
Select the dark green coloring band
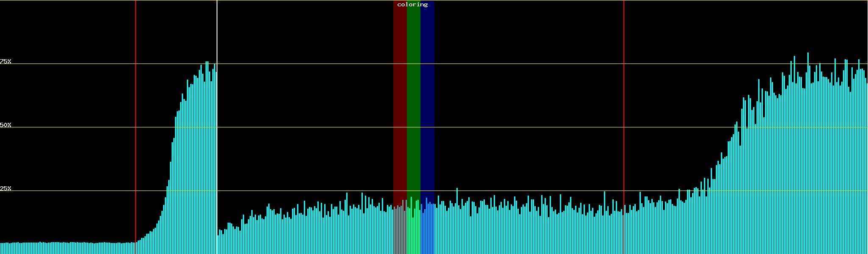point(413,106)
